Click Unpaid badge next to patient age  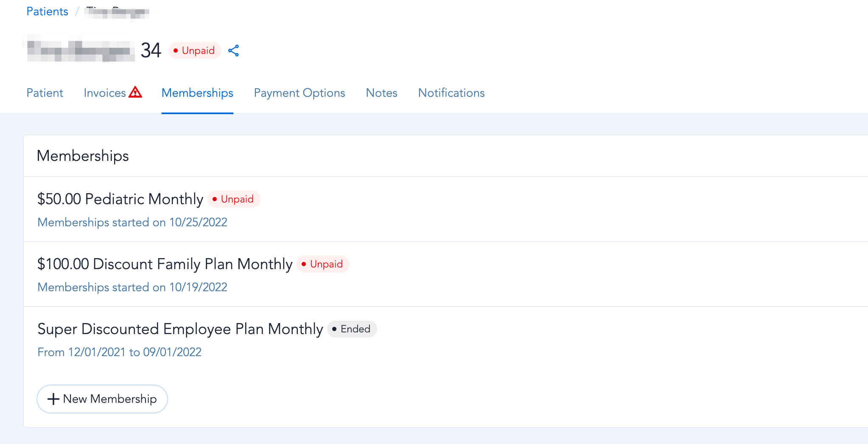(195, 51)
